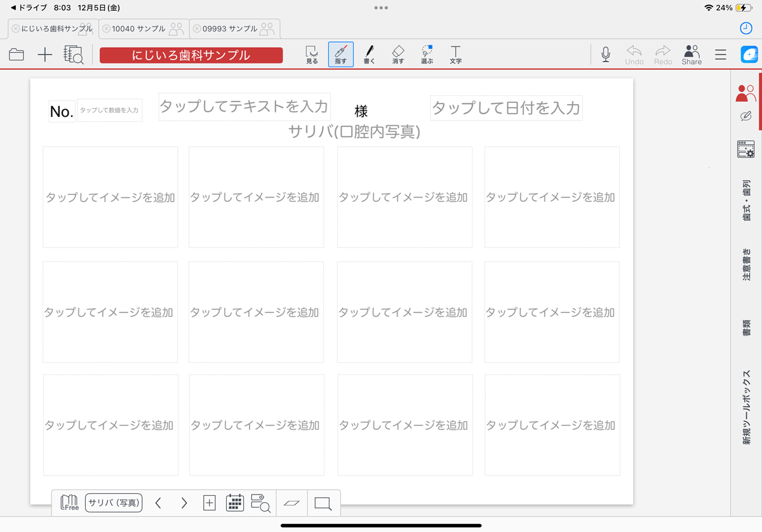Close the 09993 サンプル tab
The image size is (762, 532).
point(197,29)
